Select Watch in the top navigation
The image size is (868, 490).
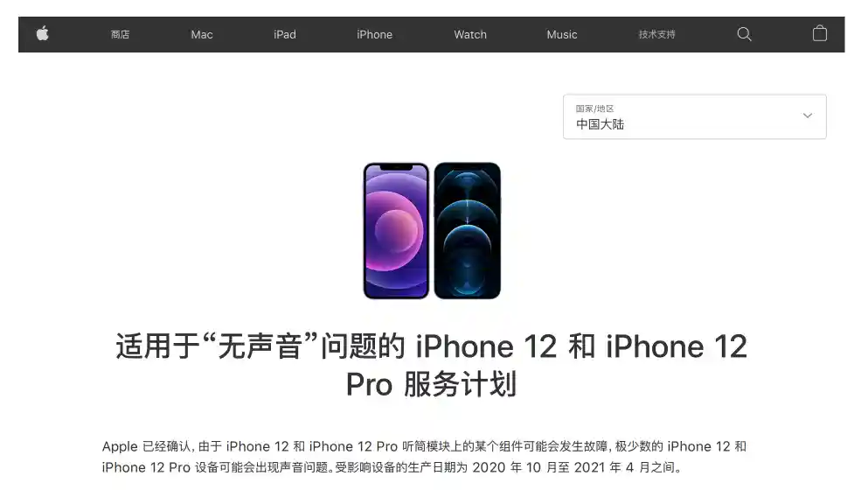[470, 34]
